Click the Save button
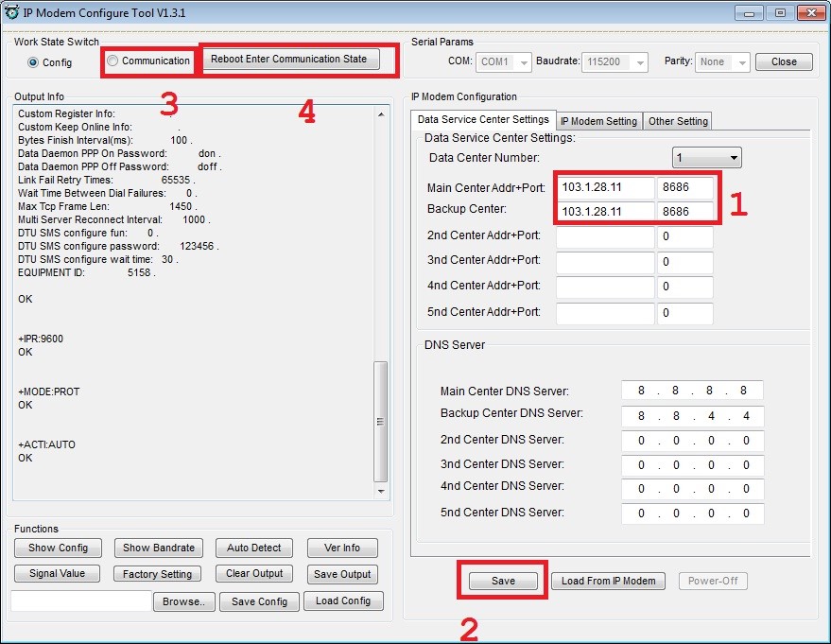Screen dimensions: 831x644 pyautogui.click(x=503, y=581)
